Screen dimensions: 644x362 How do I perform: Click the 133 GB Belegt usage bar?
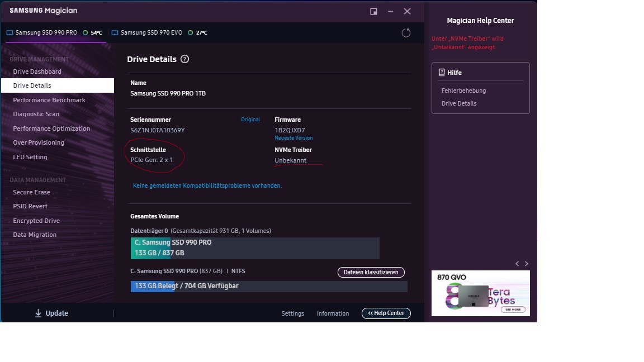pos(269,286)
